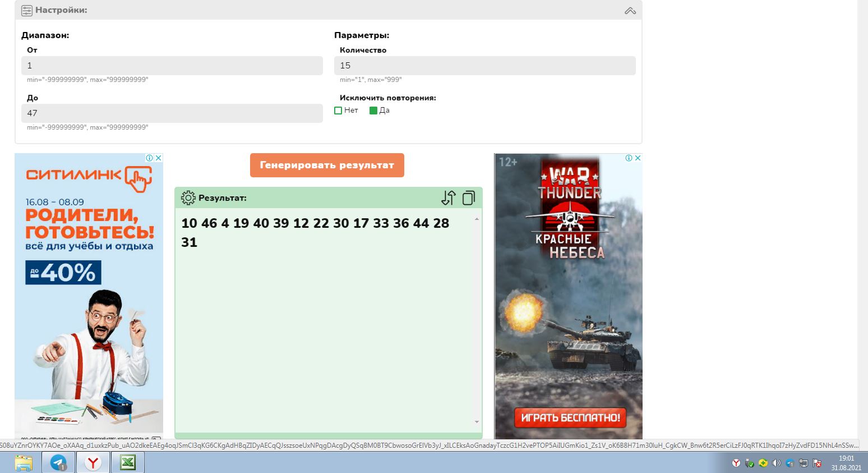The width and height of the screenshot is (868, 473).
Task: Click the Исключить повторения label
Action: [x=388, y=98]
